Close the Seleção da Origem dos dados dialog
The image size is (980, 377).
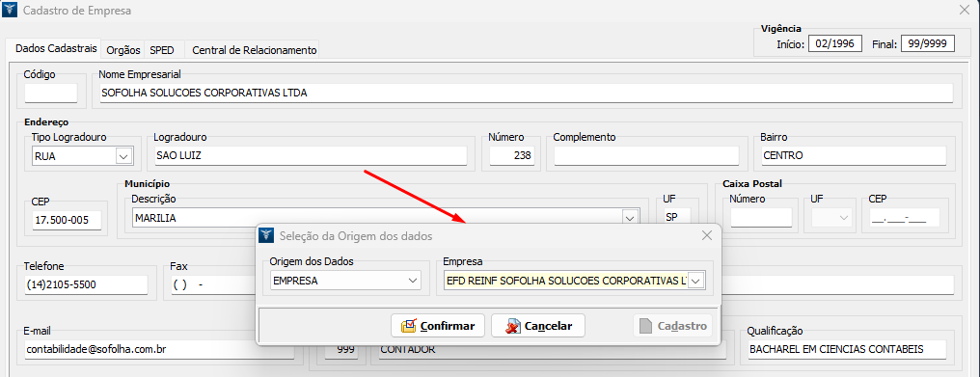point(707,235)
